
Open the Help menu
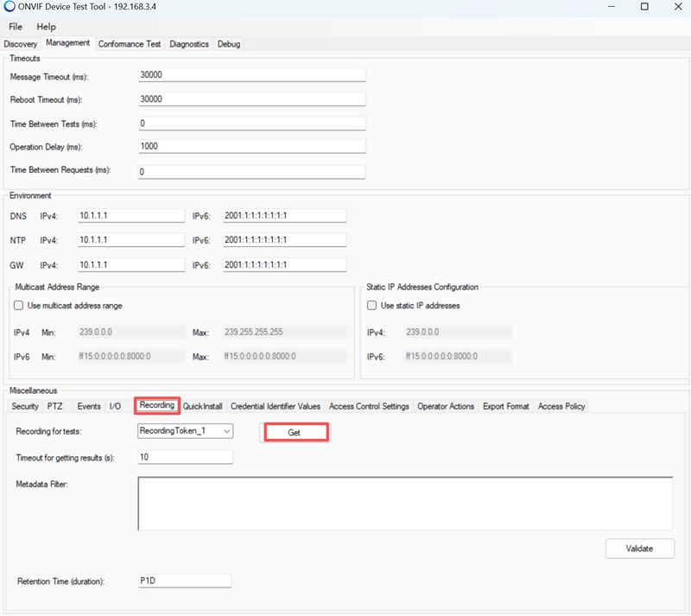click(x=46, y=27)
